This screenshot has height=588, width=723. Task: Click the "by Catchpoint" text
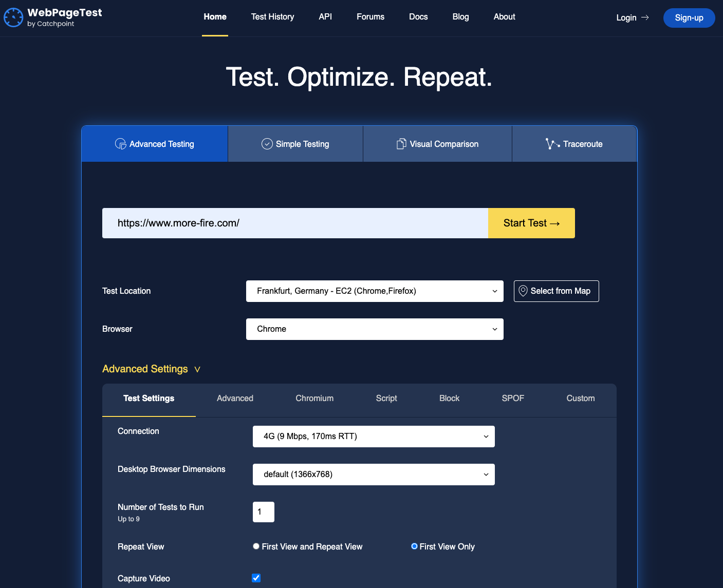pos(50,24)
